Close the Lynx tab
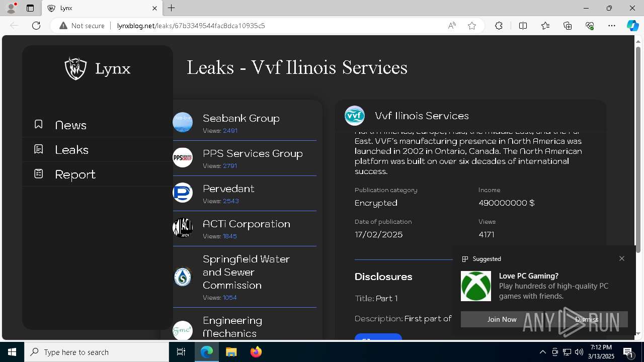The width and height of the screenshot is (644, 362). pyautogui.click(x=154, y=8)
